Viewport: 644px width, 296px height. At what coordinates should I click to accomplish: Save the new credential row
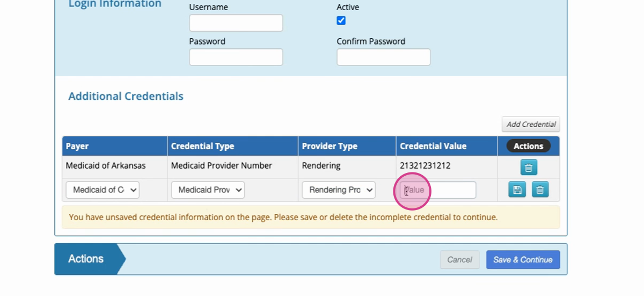(x=517, y=190)
